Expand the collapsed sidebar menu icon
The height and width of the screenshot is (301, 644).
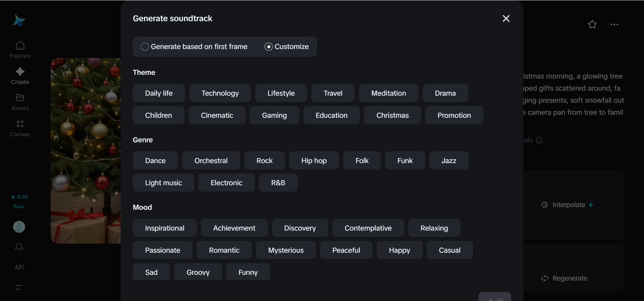[x=19, y=287]
